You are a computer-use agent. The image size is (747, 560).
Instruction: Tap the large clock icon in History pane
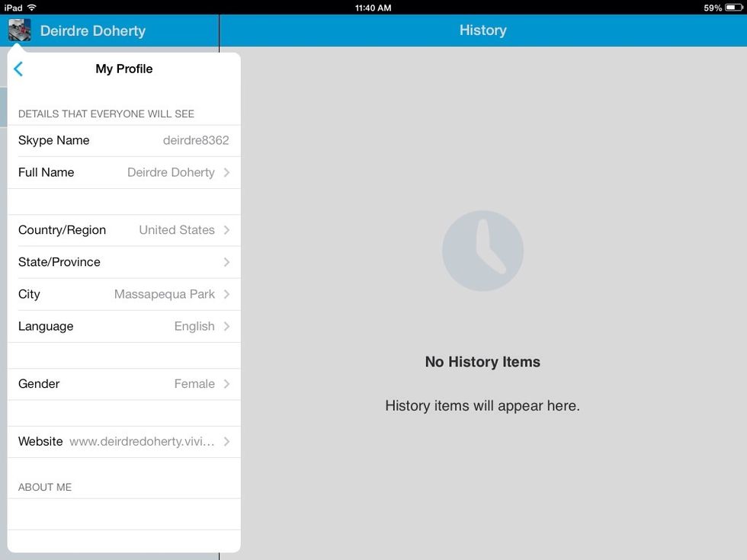pos(483,250)
